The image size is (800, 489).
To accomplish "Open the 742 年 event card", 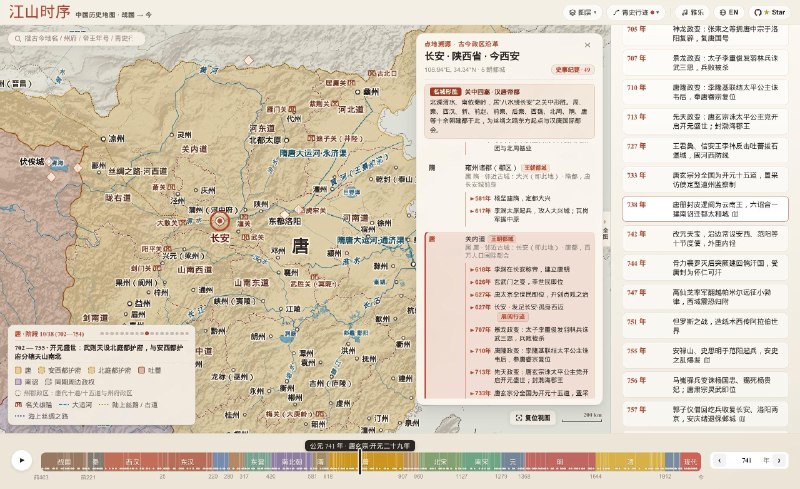I will click(705, 238).
